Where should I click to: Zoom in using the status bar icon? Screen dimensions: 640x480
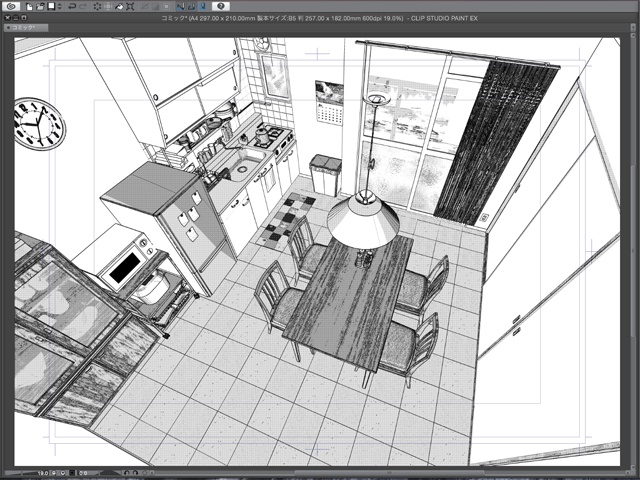click(63, 473)
